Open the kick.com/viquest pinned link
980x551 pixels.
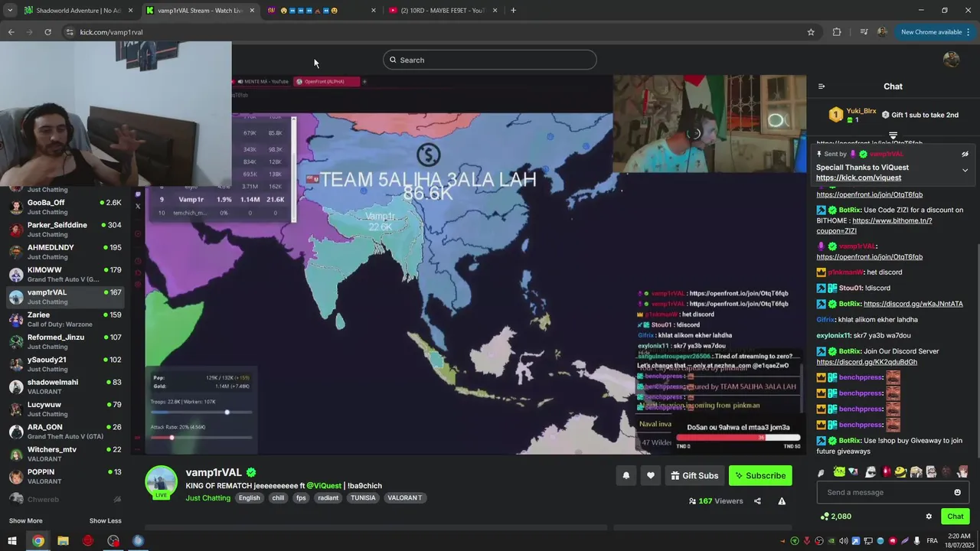point(858,178)
